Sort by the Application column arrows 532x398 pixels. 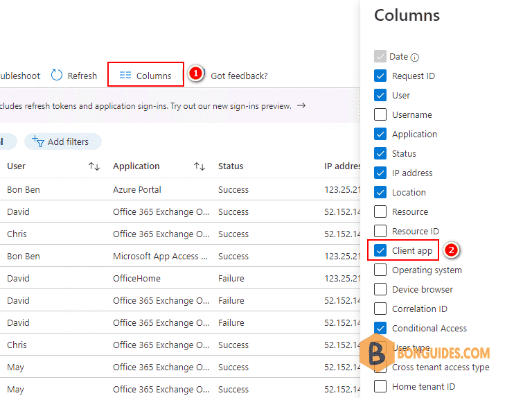point(199,166)
